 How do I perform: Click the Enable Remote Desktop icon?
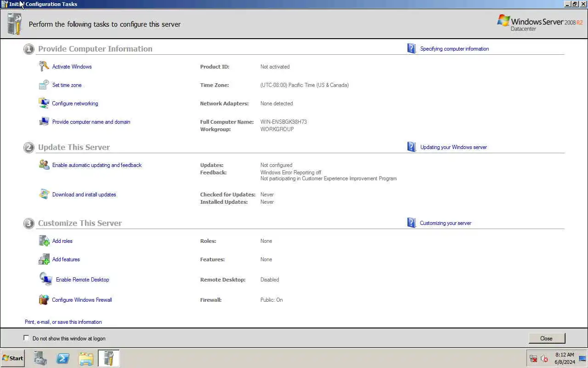tap(46, 279)
